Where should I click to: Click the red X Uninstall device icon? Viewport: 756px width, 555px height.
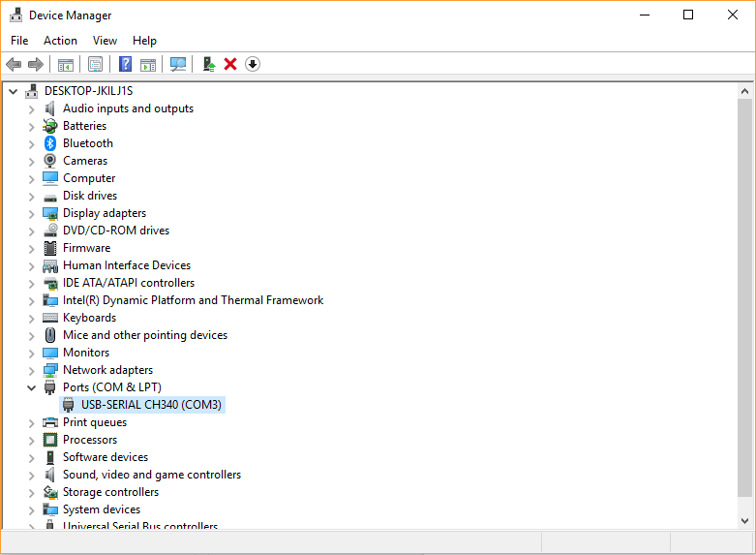coord(230,64)
